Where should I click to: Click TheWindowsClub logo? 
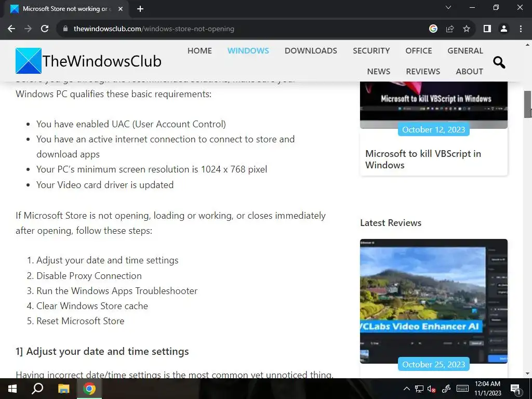tap(88, 61)
